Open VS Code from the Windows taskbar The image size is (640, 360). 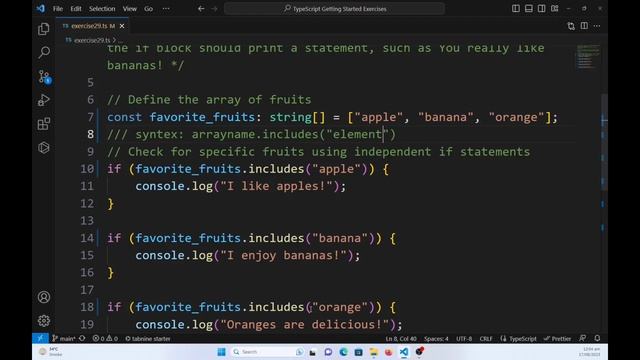click(404, 352)
